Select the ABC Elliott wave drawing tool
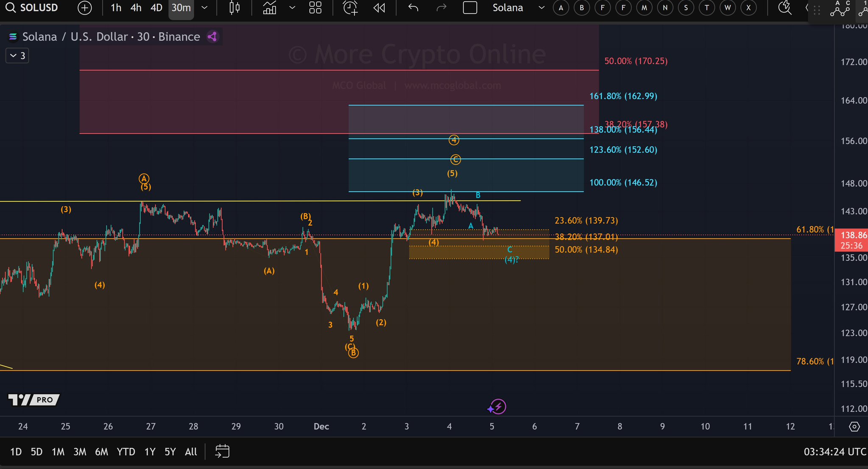This screenshot has width=868, height=469. (x=840, y=8)
